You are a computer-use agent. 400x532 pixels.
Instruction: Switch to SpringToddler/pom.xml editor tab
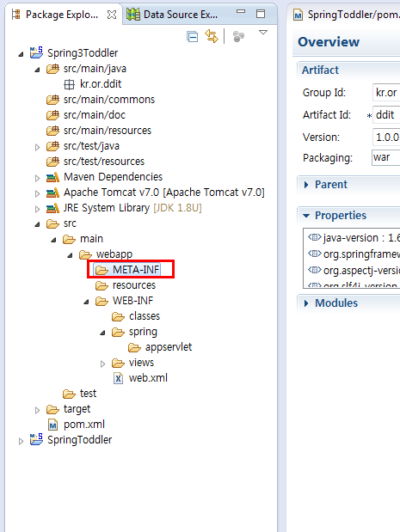347,15
